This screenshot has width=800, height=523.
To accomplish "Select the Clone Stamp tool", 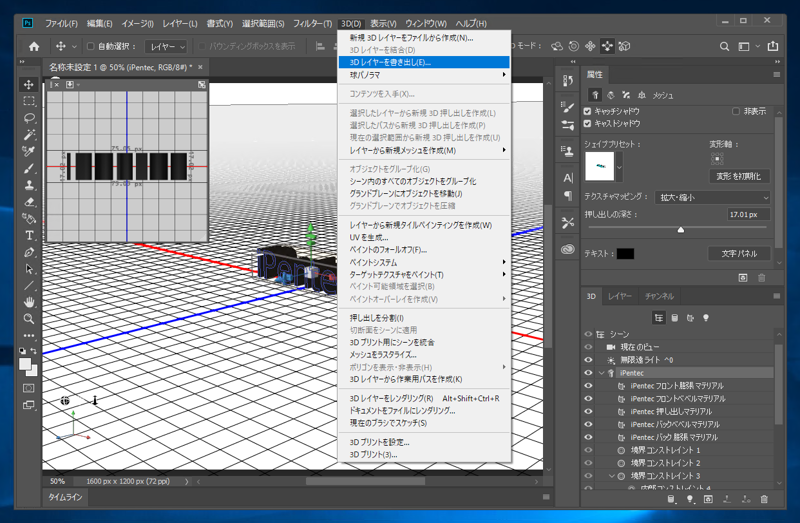I will [x=29, y=185].
